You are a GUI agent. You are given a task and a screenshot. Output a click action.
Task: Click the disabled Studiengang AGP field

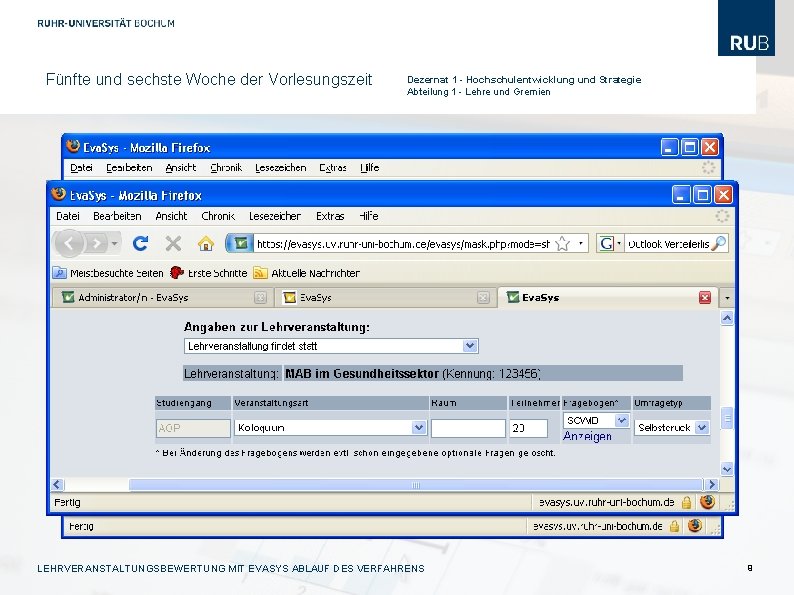pos(193,428)
